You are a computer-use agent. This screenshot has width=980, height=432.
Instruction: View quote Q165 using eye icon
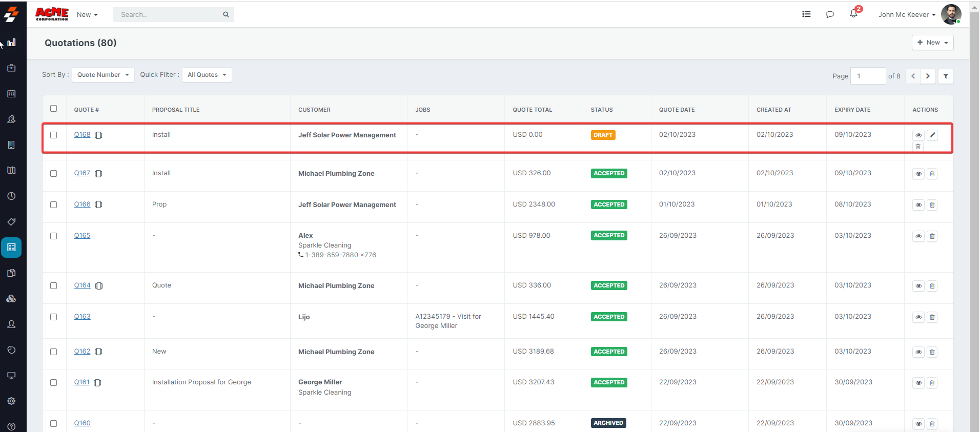click(x=918, y=236)
